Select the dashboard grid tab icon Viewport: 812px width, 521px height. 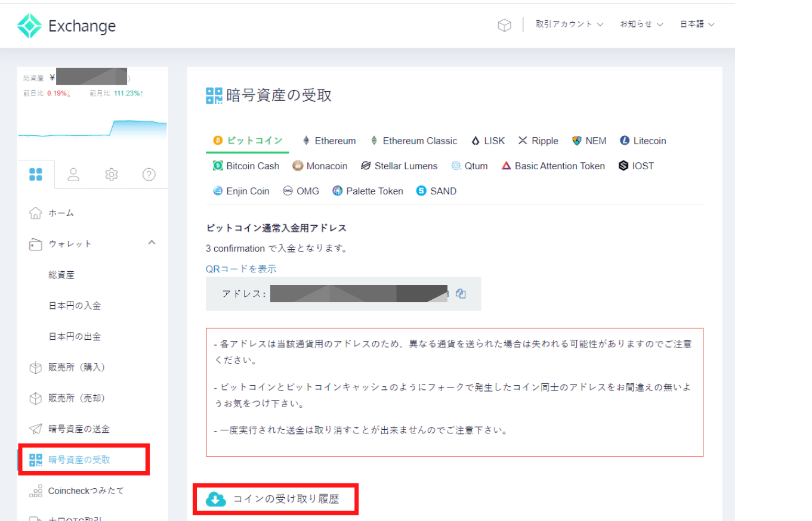pyautogui.click(x=36, y=174)
